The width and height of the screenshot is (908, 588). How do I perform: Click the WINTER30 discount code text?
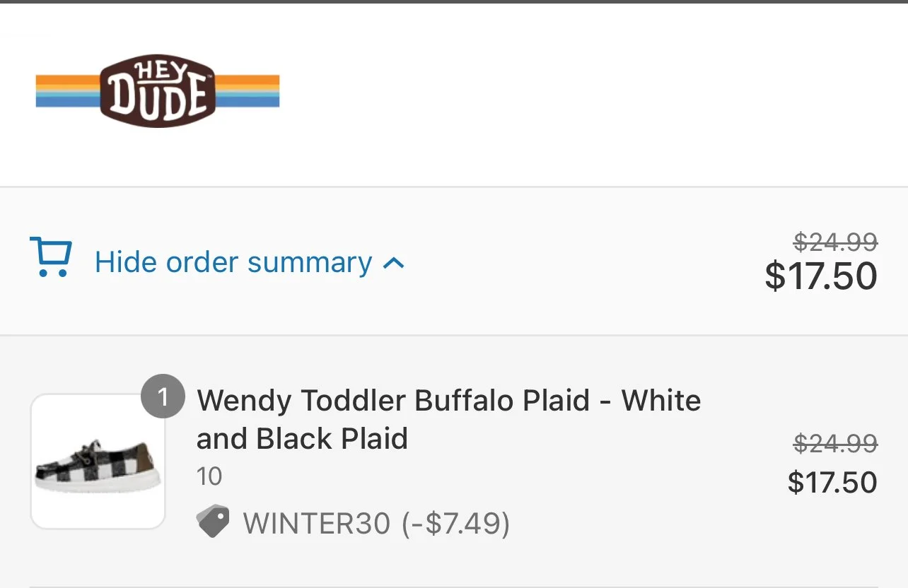pos(317,524)
